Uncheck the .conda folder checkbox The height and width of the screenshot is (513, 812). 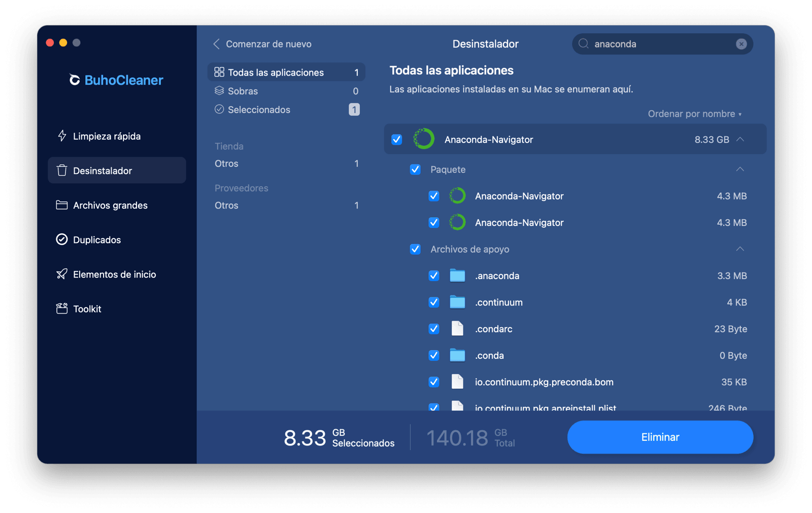tap(434, 355)
